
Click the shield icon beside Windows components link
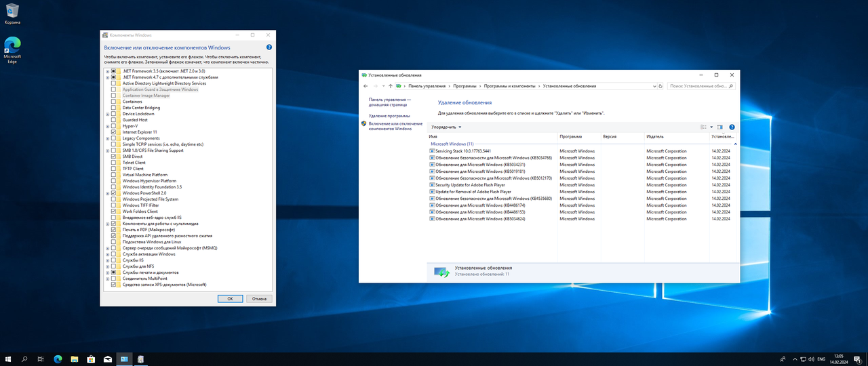[x=364, y=123]
